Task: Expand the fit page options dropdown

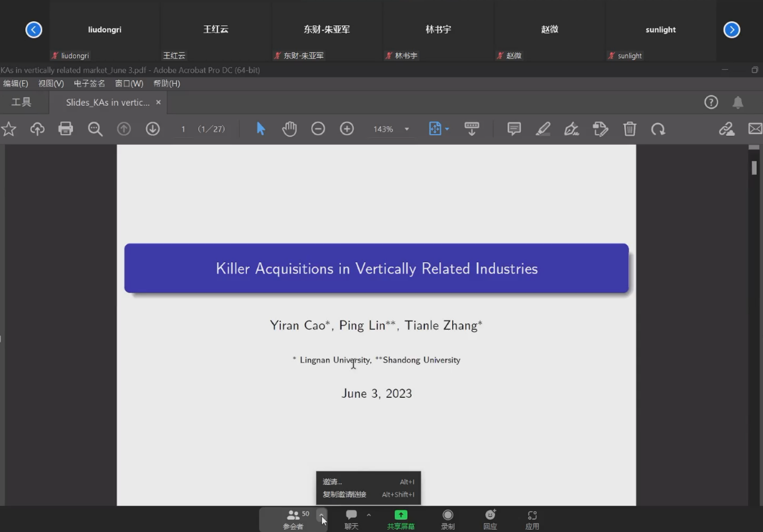Action: coord(447,129)
